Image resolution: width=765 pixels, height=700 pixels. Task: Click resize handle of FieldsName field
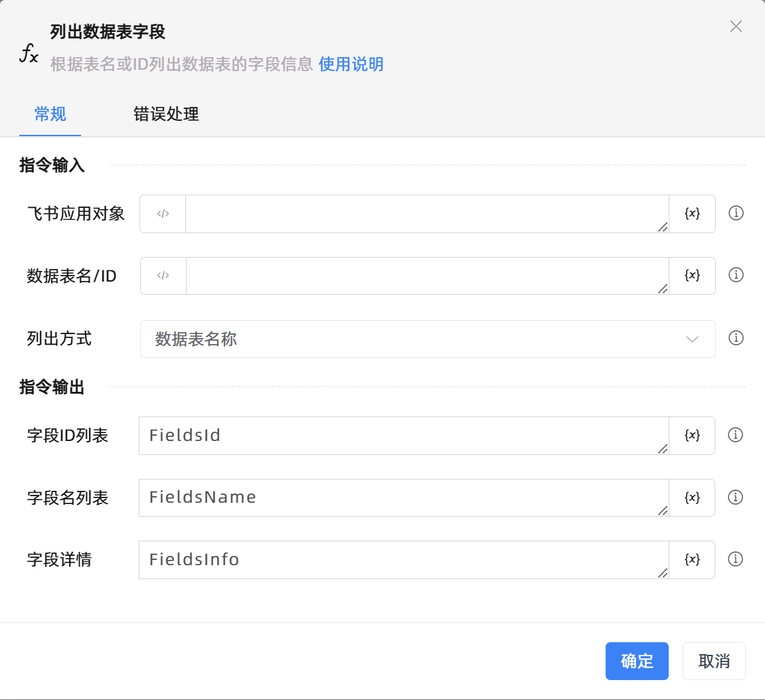pyautogui.click(x=663, y=511)
